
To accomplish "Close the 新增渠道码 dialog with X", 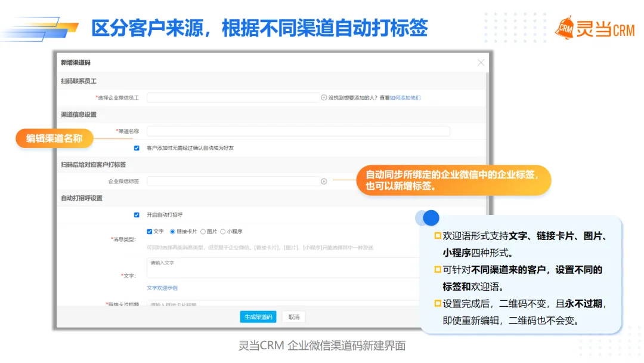I will pyautogui.click(x=481, y=63).
